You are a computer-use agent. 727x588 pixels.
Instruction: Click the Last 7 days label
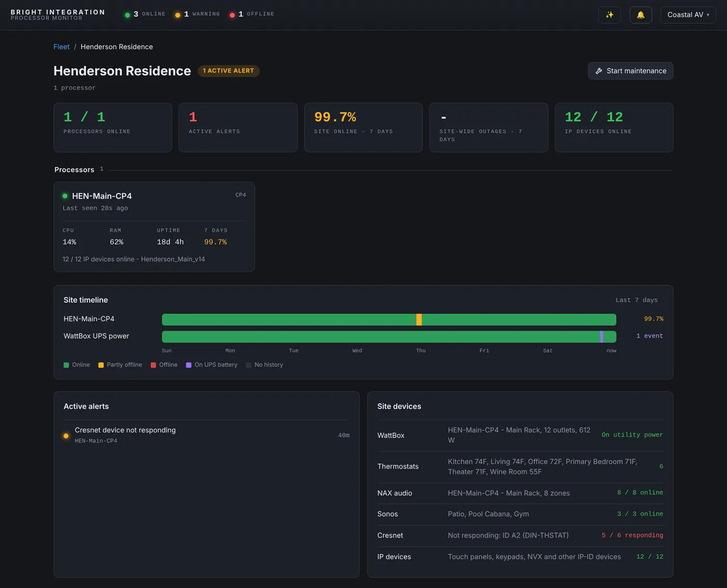click(637, 300)
